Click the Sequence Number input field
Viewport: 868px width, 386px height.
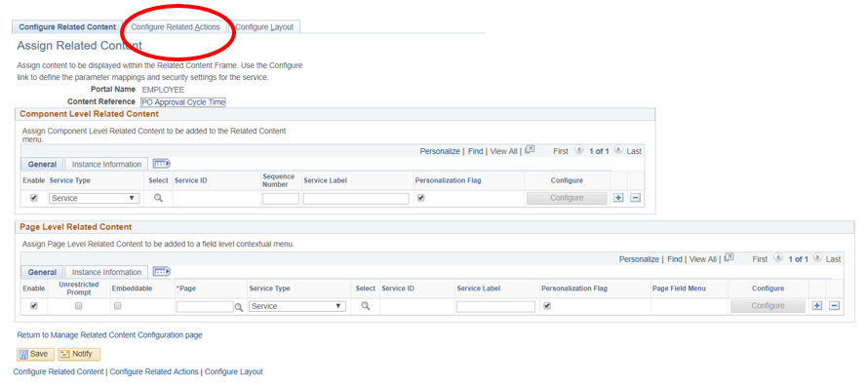coord(281,199)
